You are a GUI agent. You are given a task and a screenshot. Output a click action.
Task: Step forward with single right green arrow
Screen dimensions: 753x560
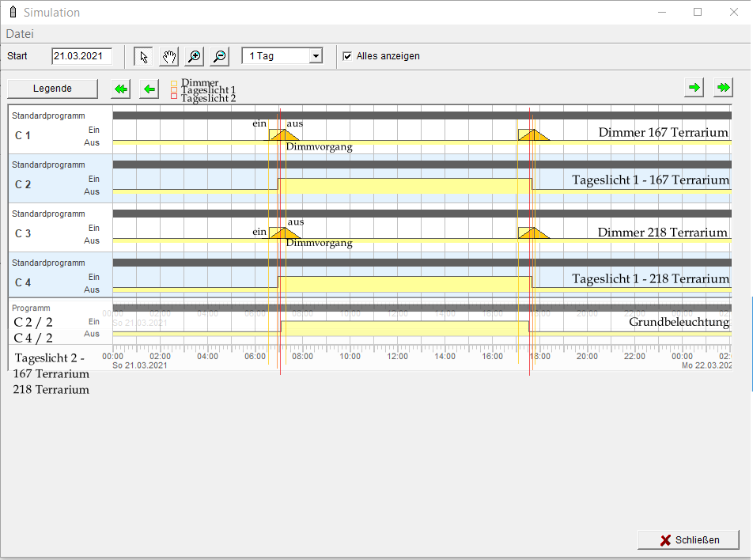(x=694, y=88)
